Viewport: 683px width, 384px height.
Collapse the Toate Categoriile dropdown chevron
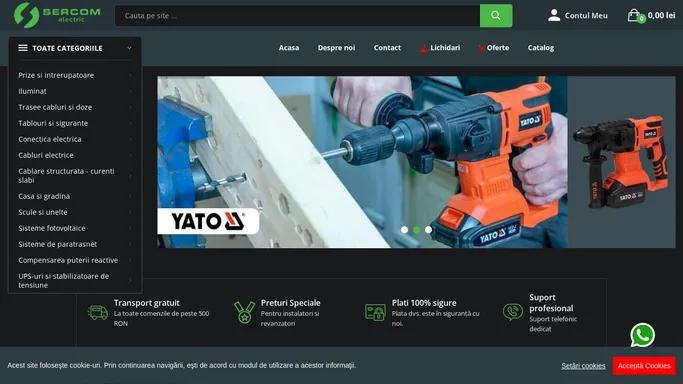click(x=129, y=48)
